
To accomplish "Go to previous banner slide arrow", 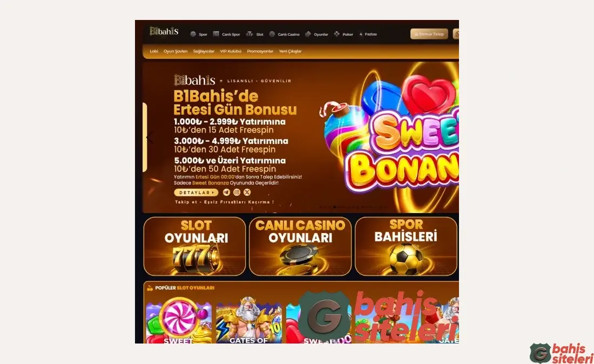I will [150, 138].
